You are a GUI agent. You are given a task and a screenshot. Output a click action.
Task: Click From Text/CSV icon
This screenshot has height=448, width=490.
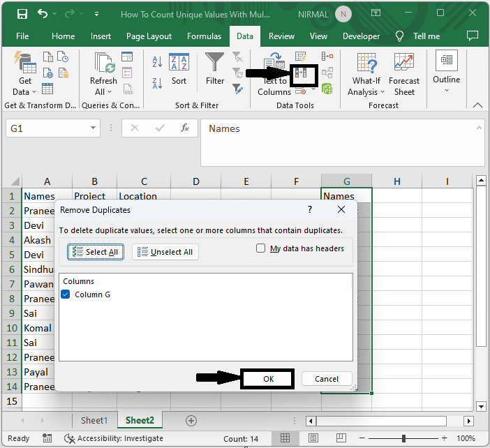[x=47, y=57]
